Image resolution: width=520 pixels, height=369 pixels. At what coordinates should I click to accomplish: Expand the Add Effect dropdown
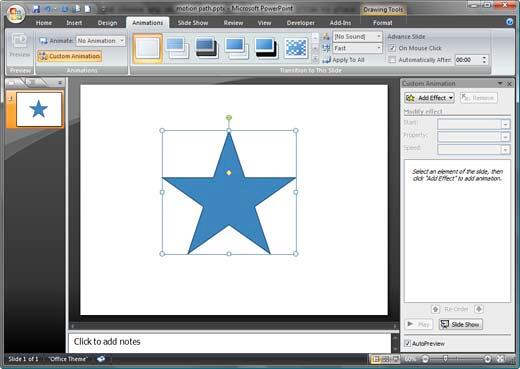451,98
